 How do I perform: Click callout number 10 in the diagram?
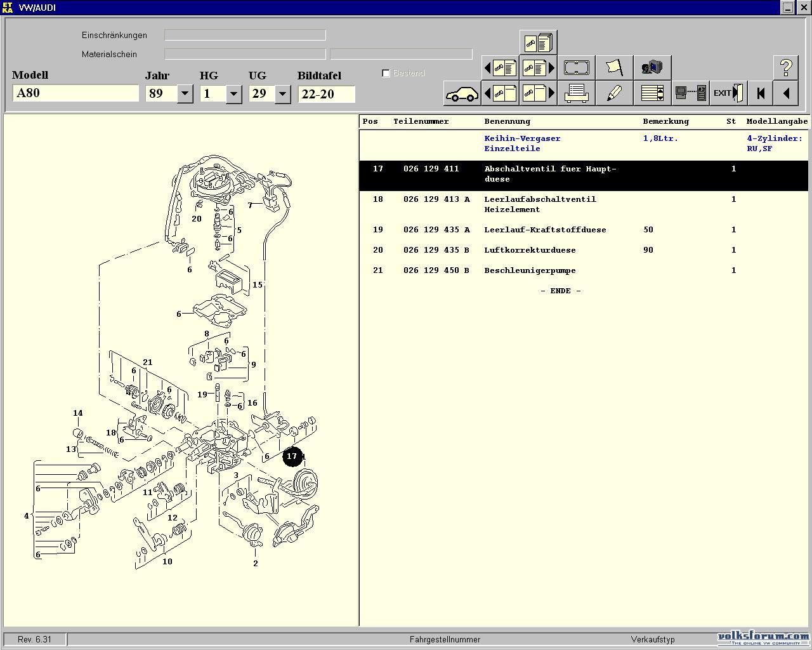(167, 561)
